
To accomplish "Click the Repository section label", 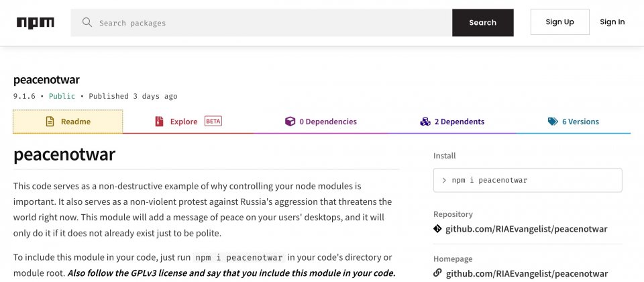I will pyautogui.click(x=453, y=214).
